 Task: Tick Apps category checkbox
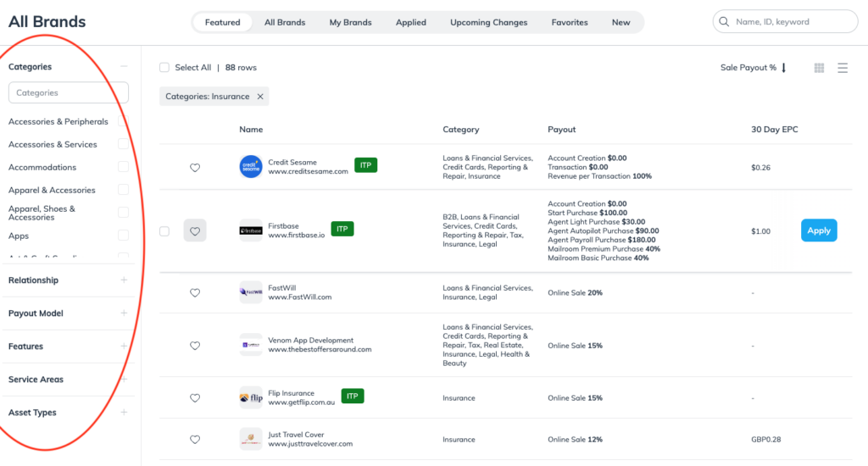[124, 236]
